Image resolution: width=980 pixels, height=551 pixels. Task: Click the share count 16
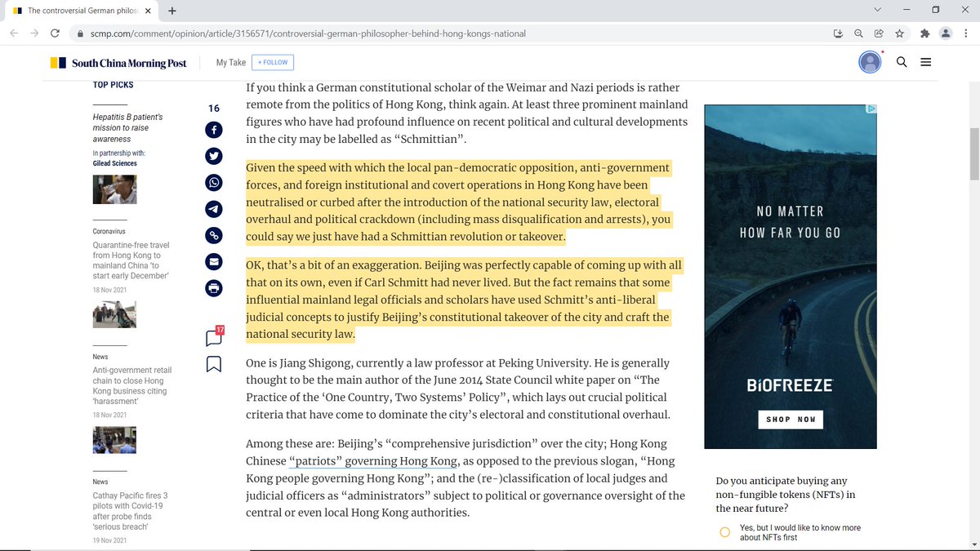[214, 108]
